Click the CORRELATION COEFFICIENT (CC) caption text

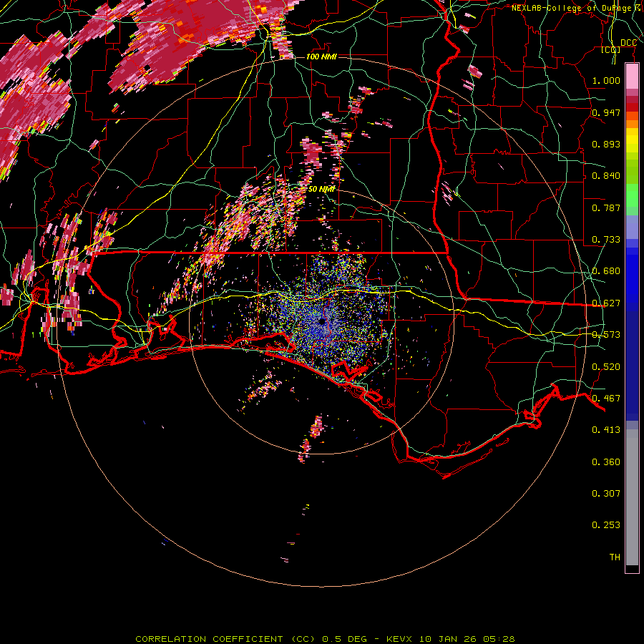(225, 639)
